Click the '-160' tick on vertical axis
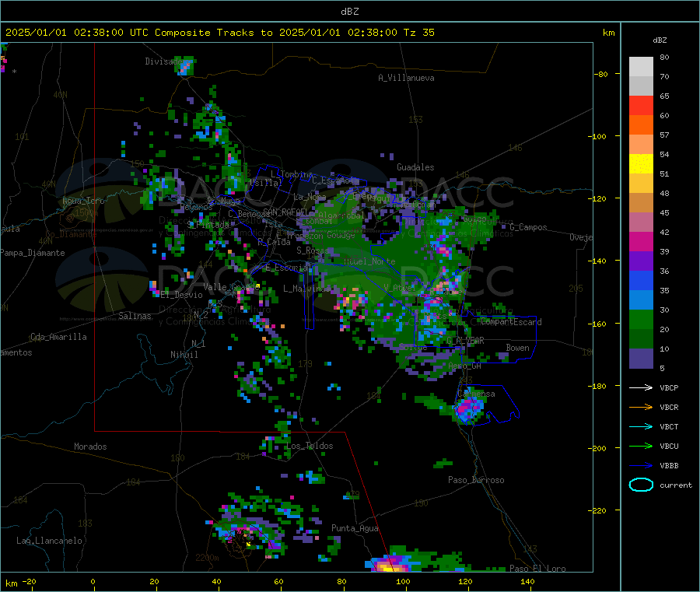The height and width of the screenshot is (592, 700). click(599, 324)
